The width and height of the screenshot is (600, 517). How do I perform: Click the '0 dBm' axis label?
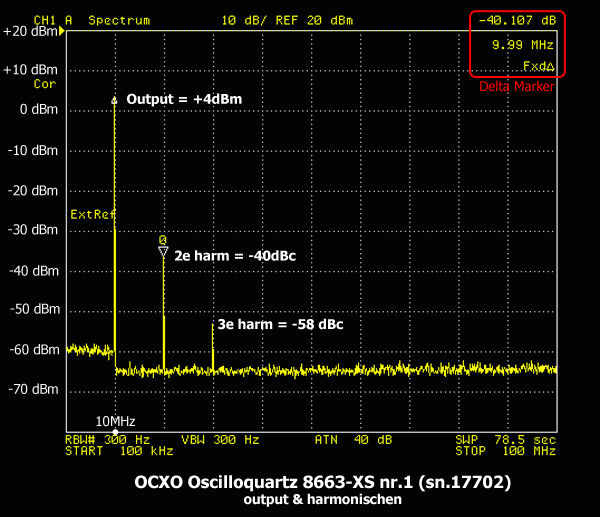(x=39, y=109)
